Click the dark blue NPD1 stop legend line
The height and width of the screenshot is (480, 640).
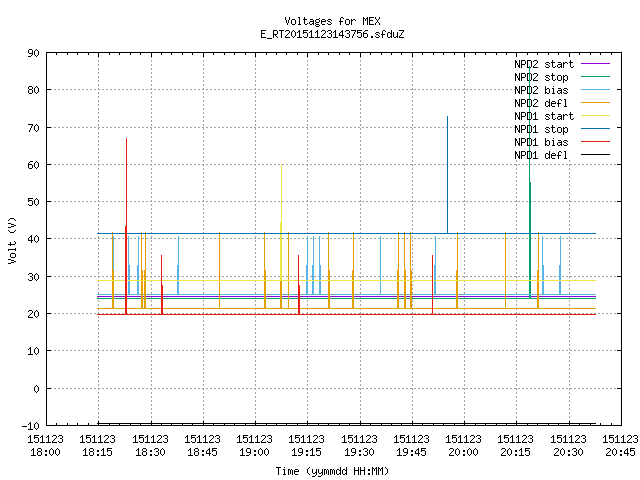(x=596, y=129)
